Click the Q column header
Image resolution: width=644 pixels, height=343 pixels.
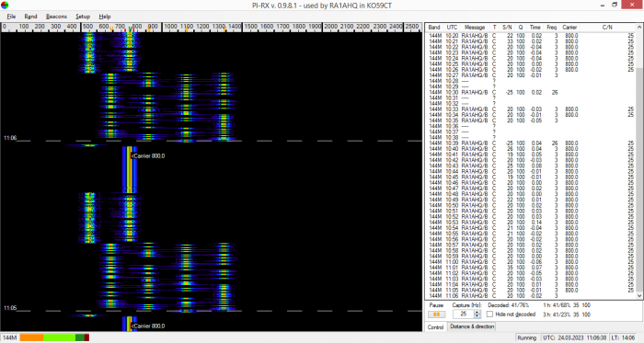[x=521, y=27]
